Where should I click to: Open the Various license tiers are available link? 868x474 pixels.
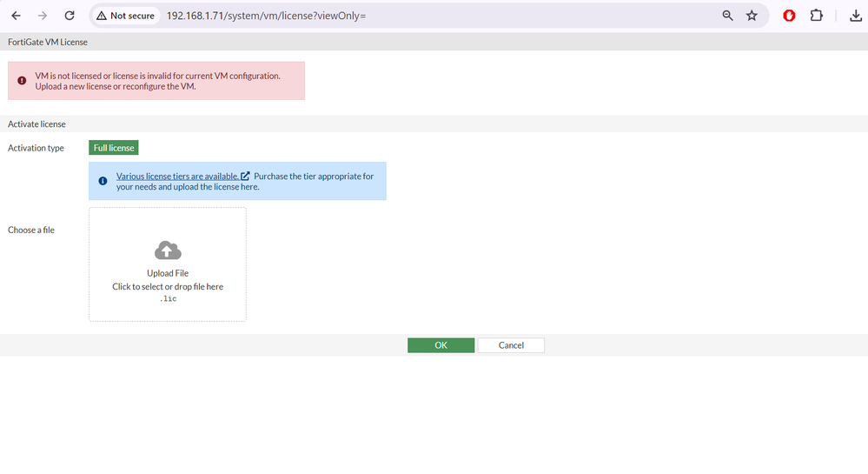[x=178, y=177]
